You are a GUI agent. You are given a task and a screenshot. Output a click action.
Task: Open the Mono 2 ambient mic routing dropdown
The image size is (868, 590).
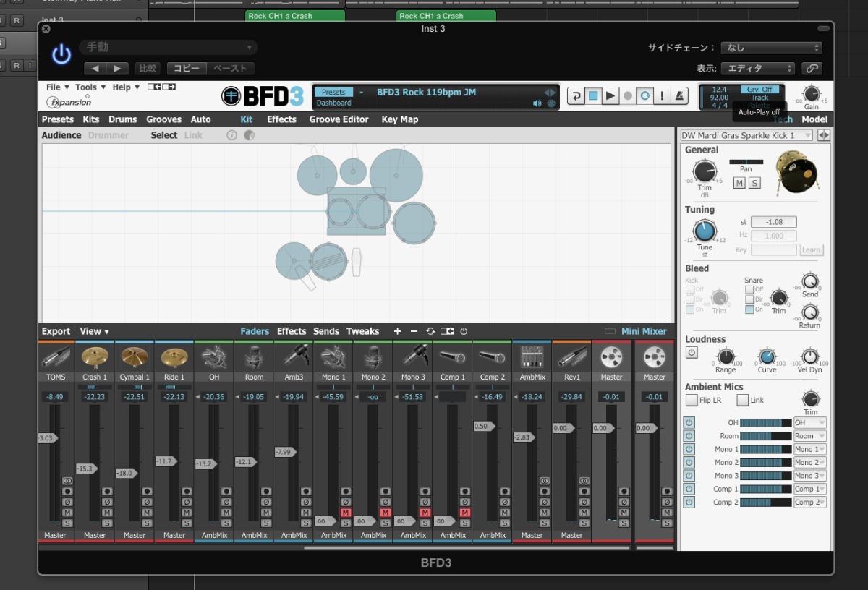pos(809,462)
